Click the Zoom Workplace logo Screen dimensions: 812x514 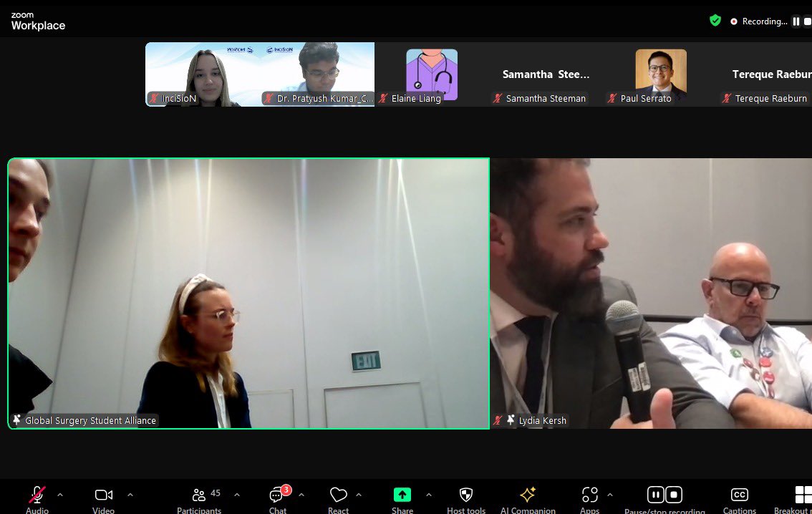point(39,21)
